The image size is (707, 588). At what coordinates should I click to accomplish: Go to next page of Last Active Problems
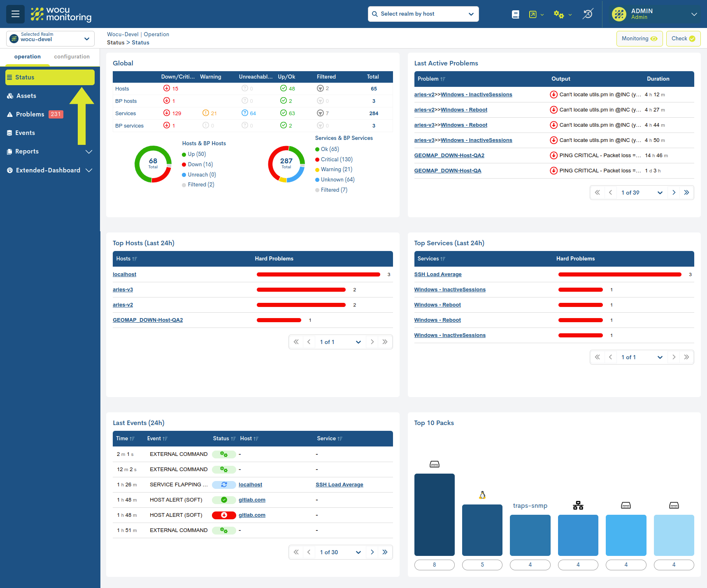point(674,193)
